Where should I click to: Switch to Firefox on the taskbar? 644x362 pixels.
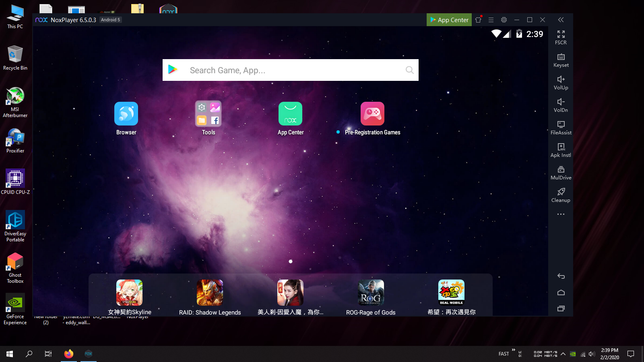69,354
